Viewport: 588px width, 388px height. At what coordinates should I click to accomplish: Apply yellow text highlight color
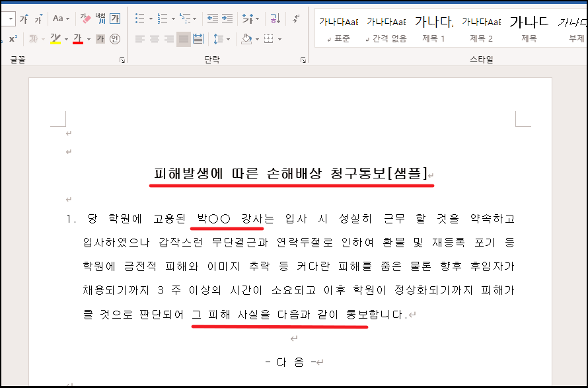point(55,38)
